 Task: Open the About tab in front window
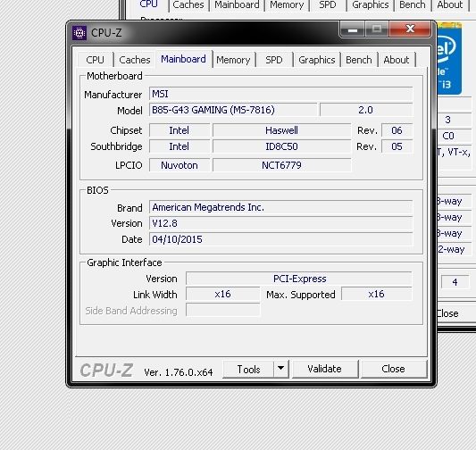click(397, 60)
